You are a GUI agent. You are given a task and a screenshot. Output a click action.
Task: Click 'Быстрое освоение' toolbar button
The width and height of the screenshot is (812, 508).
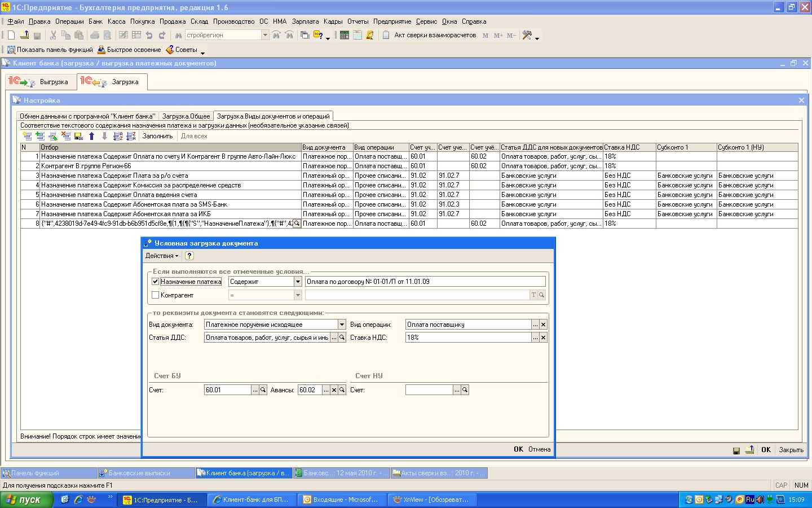[129, 50]
